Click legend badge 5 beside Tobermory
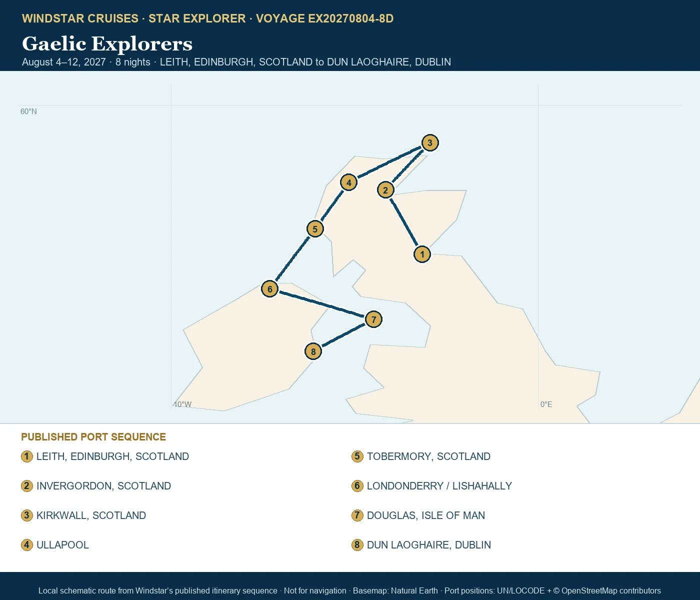Image resolution: width=700 pixels, height=600 pixels. tap(357, 456)
